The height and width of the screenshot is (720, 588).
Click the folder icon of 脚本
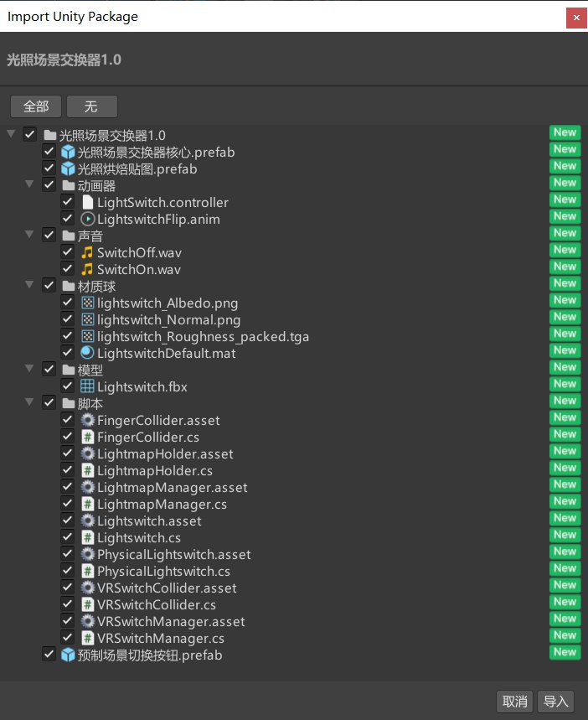(69, 404)
